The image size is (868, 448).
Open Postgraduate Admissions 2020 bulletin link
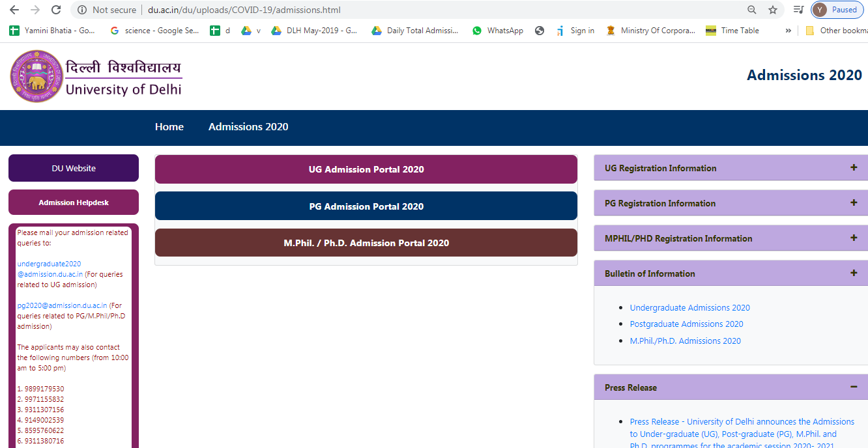[x=687, y=324]
